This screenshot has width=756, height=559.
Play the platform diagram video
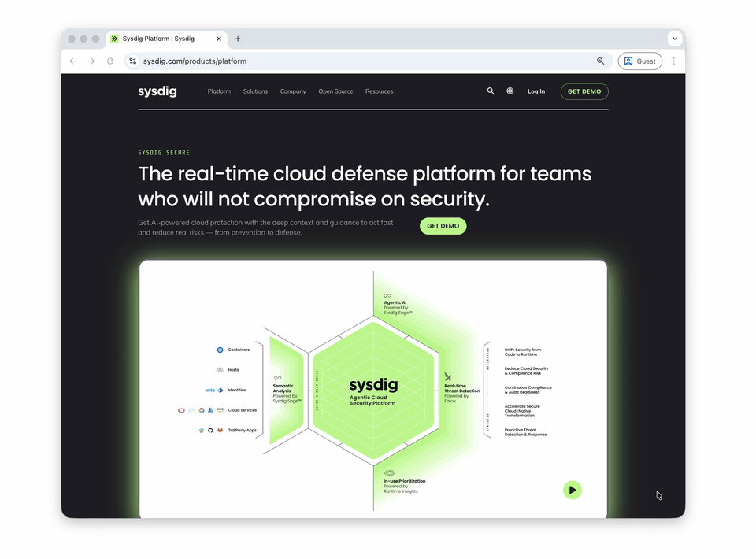click(573, 490)
